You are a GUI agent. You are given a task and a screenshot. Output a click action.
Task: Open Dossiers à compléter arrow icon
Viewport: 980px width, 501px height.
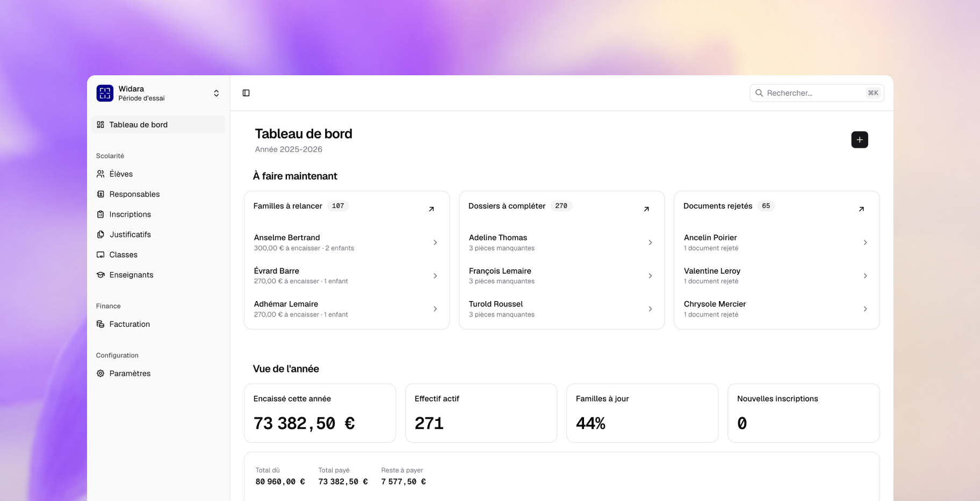tap(646, 209)
